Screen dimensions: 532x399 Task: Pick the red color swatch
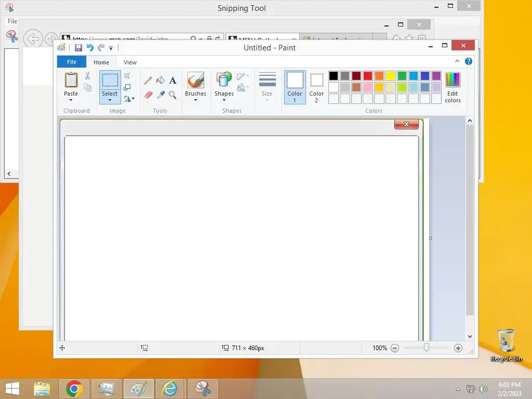pyautogui.click(x=368, y=76)
